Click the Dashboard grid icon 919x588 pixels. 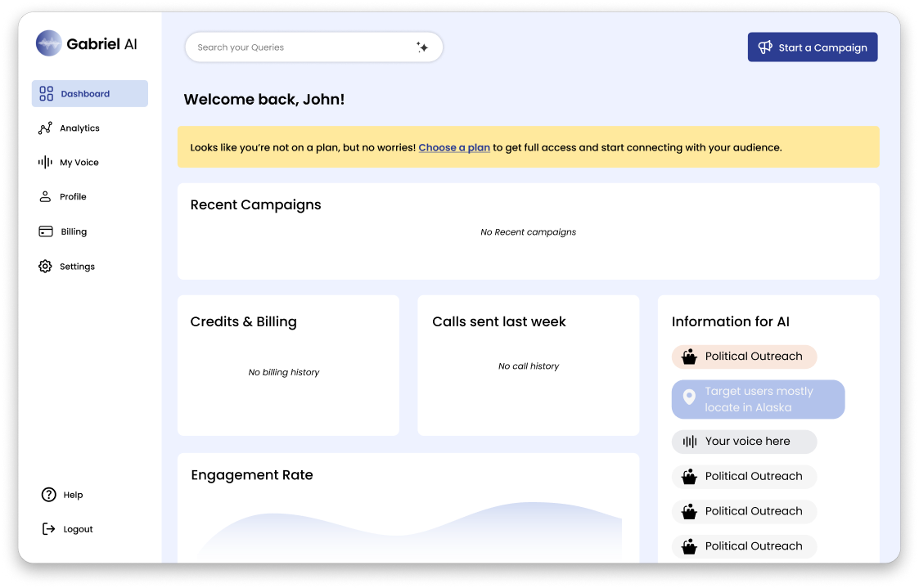point(46,94)
